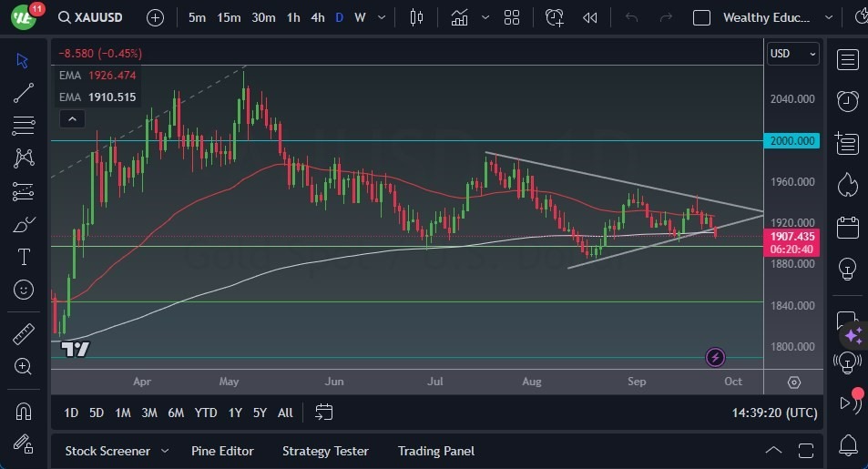Select the weekly W timeframe
The image size is (868, 469).
point(360,17)
